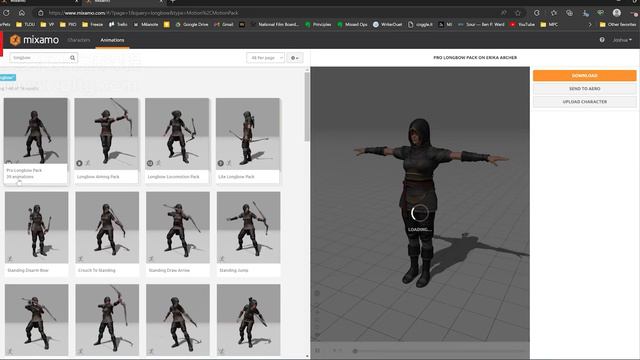Open the help question mark icon

(x=602, y=40)
